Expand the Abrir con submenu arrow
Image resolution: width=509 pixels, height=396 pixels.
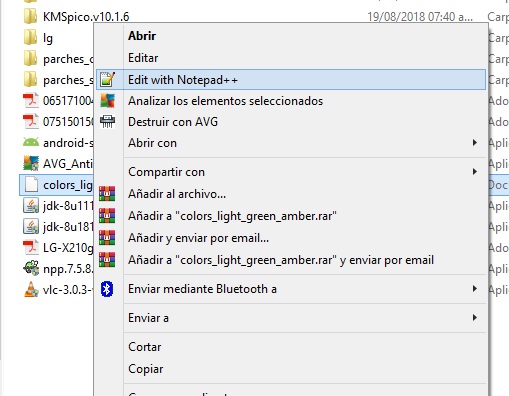tap(475, 143)
